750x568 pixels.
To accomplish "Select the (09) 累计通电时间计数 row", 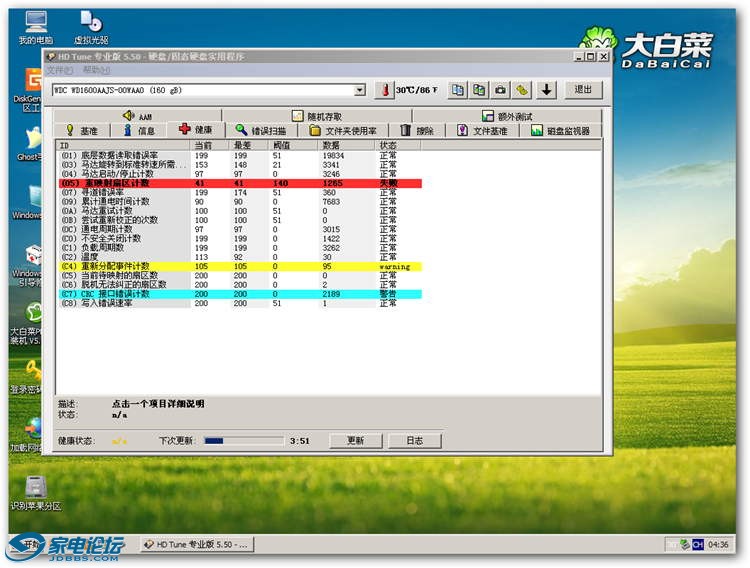I will pyautogui.click(x=240, y=201).
